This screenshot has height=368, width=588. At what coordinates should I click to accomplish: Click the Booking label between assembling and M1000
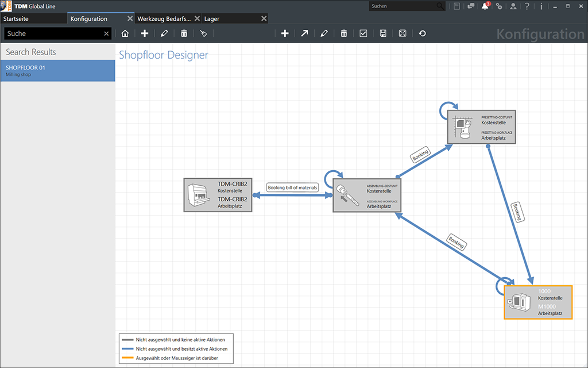(457, 242)
